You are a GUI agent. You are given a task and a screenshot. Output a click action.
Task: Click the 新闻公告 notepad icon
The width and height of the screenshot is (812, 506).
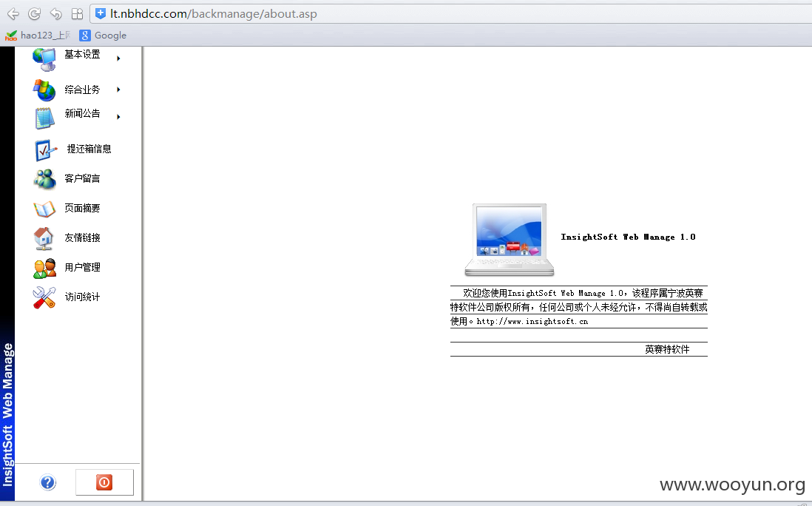(x=44, y=118)
